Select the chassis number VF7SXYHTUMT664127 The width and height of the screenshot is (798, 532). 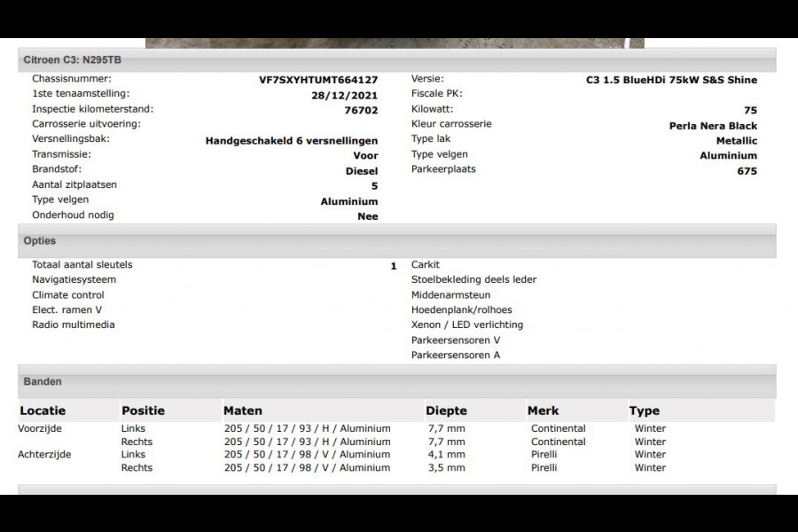click(x=318, y=79)
